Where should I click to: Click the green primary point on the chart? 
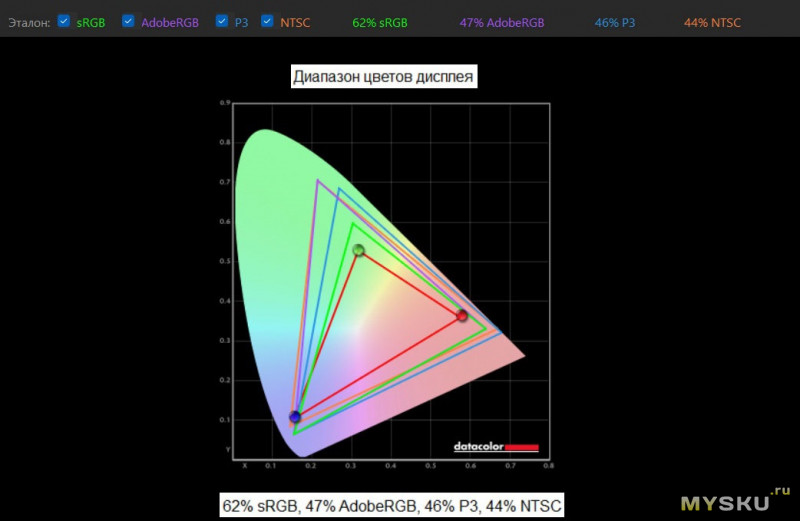[358, 250]
